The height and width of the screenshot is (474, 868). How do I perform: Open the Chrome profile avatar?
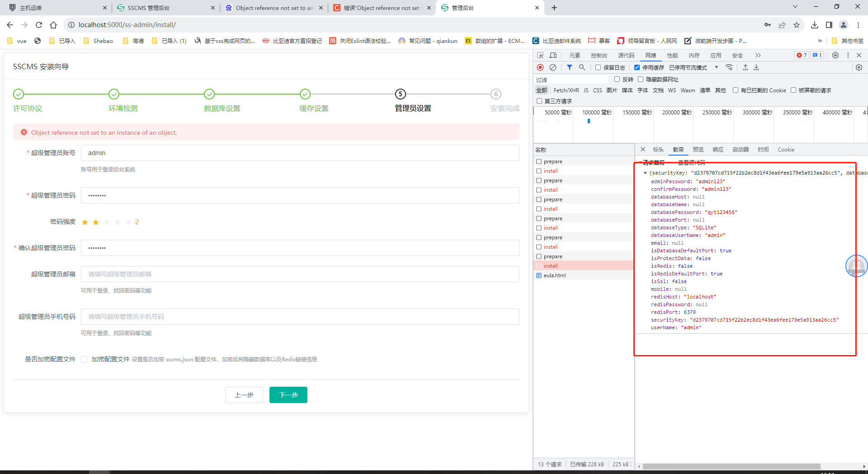point(844,25)
